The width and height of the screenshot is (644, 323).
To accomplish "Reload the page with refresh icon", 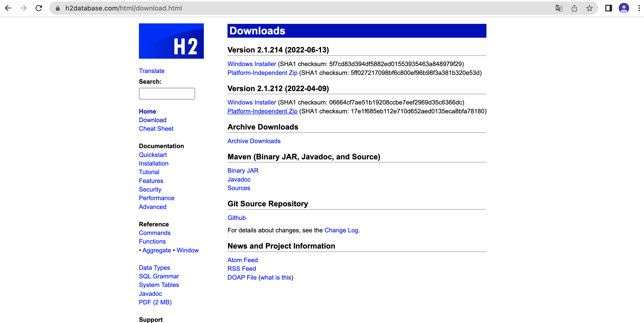I will (39, 8).
